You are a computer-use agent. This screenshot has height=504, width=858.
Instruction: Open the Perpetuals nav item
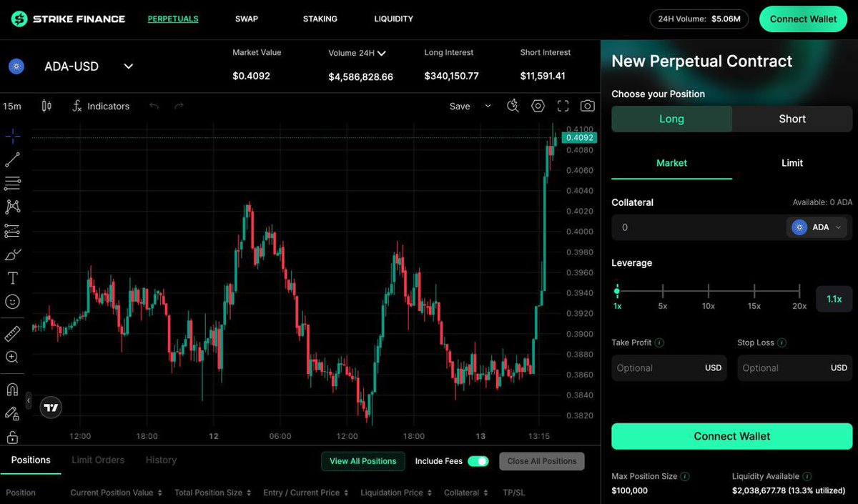(173, 19)
